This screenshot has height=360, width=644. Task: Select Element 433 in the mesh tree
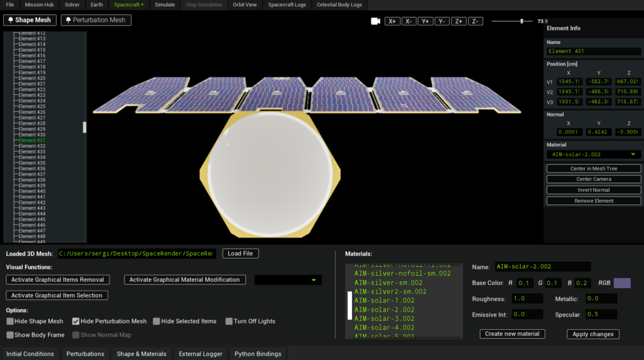click(31, 152)
